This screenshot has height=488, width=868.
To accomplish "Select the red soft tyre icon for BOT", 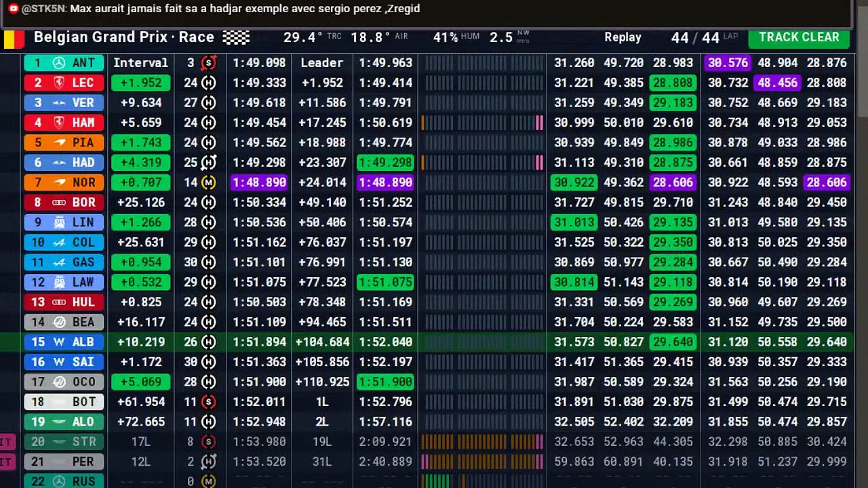I will tap(209, 402).
